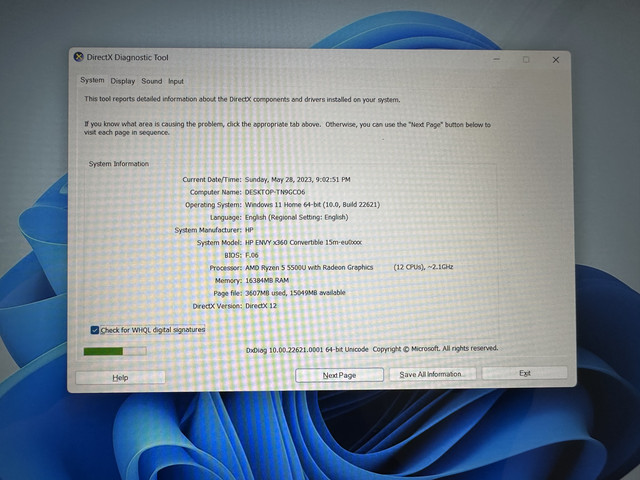Open the Sound tab
This screenshot has height=480, width=640.
pyautogui.click(x=151, y=81)
